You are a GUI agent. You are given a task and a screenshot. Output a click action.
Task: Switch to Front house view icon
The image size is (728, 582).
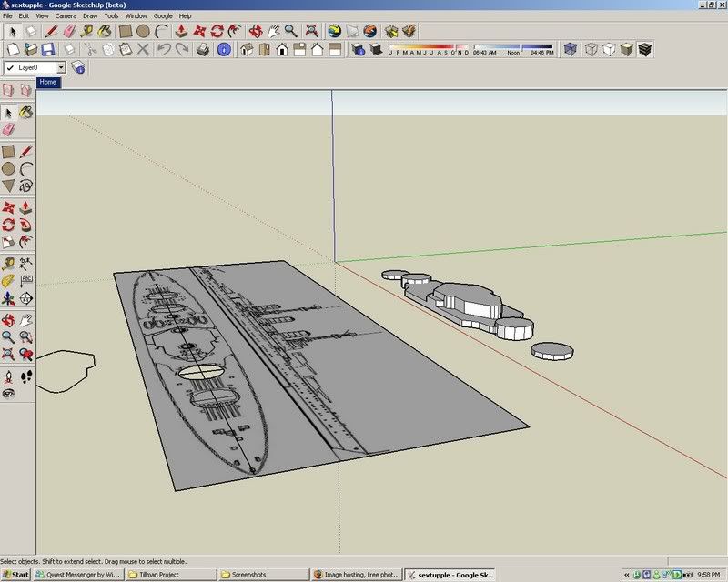pos(282,49)
